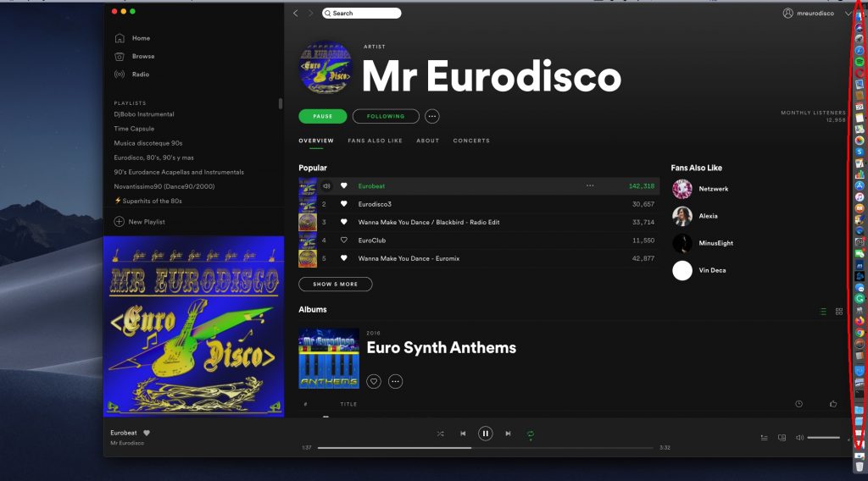Image resolution: width=868 pixels, height=481 pixels.
Task: Skip to the previous track
Action: (x=463, y=434)
